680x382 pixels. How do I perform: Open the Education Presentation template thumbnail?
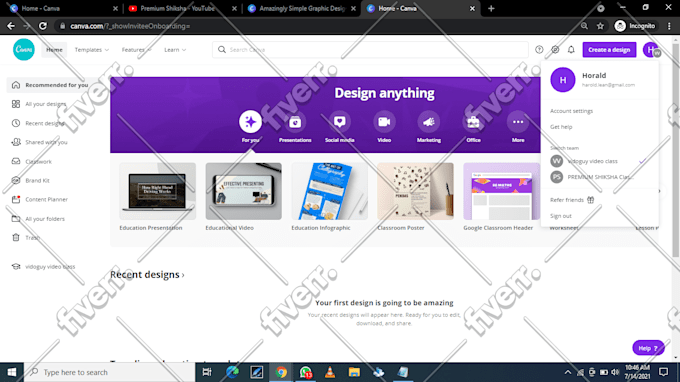(157, 191)
